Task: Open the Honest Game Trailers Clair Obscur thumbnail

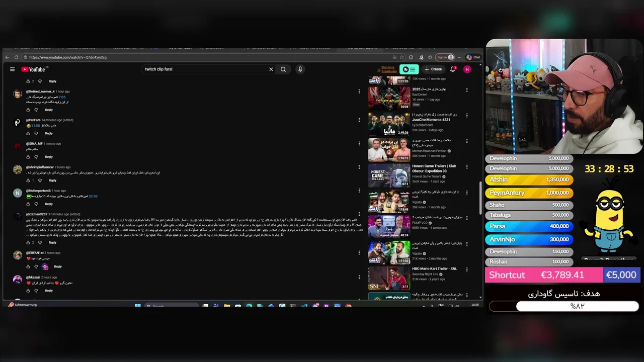Action: (x=389, y=175)
